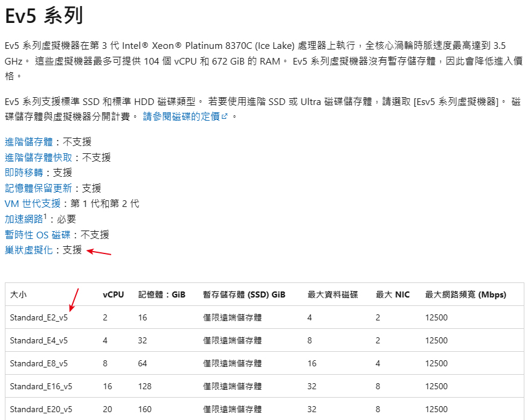Screen dimensions: 528x420
Task: Click the 巢狀虛擬化 link
Action: coord(28,250)
